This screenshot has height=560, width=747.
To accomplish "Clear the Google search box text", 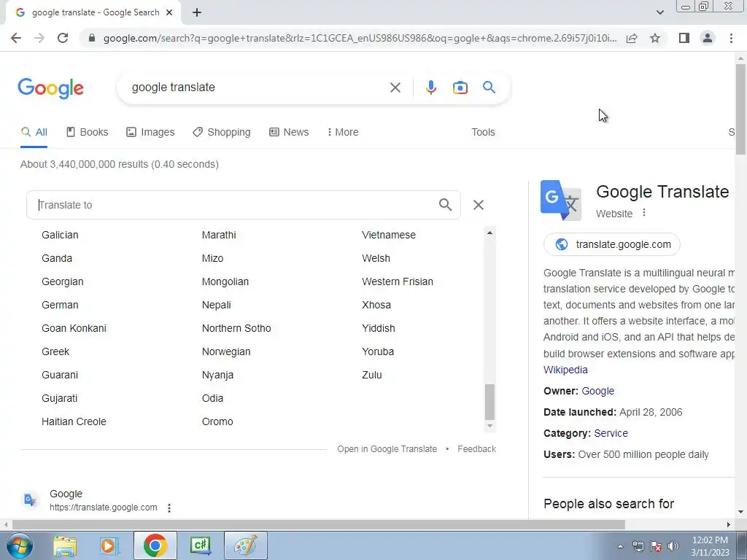I will [395, 87].
